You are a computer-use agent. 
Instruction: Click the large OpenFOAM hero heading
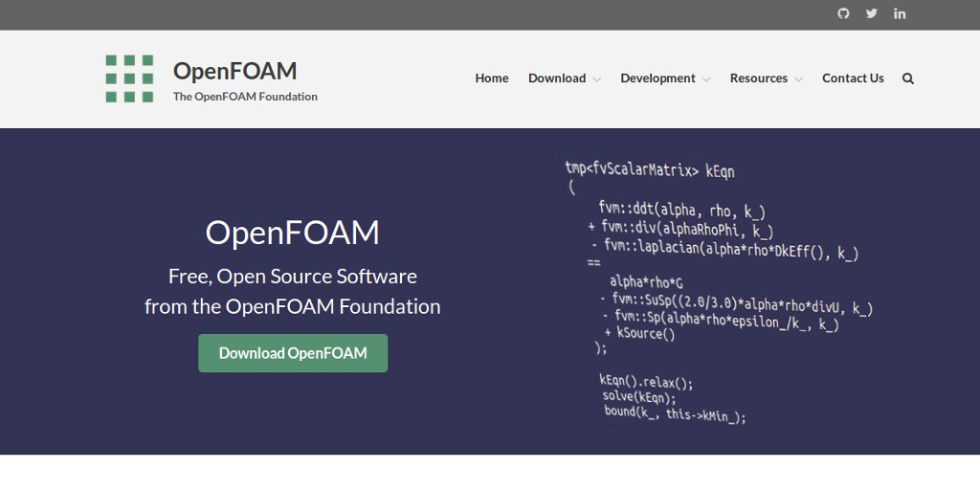point(293,233)
